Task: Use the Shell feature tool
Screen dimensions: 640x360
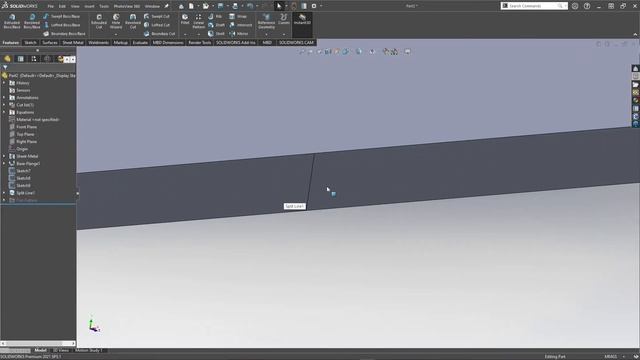Action: (x=216, y=34)
